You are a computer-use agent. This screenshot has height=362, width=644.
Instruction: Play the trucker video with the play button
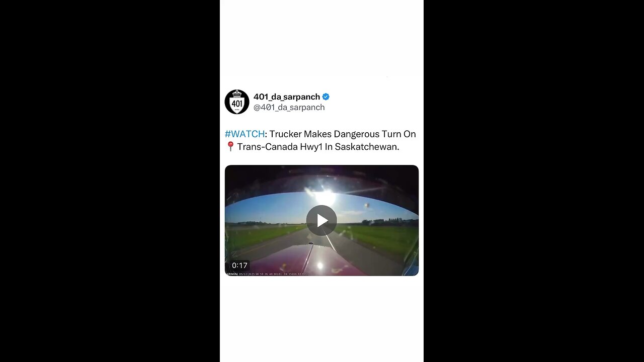321,220
